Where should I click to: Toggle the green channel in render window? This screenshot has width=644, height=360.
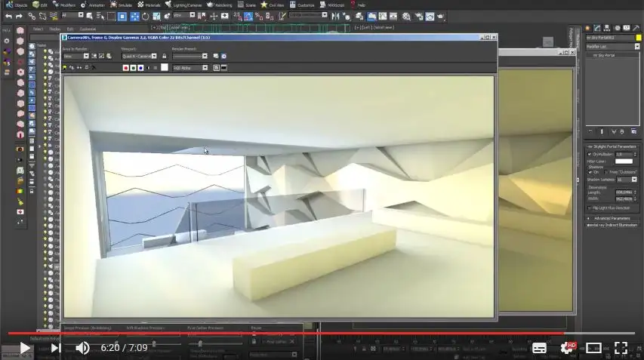pos(133,68)
